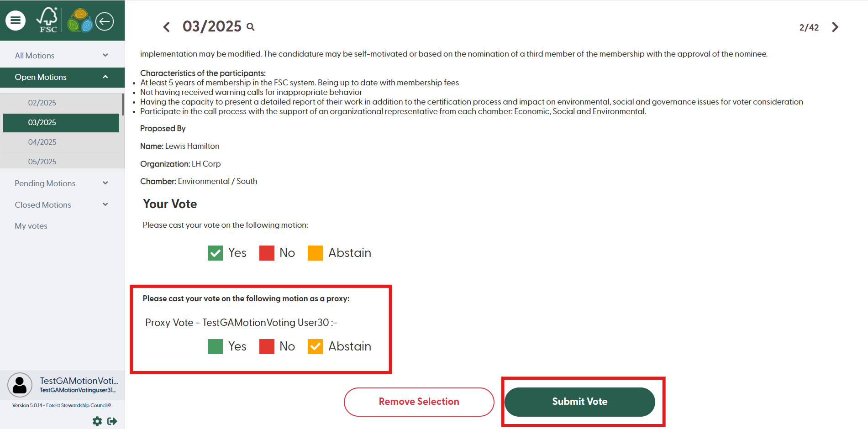Go to the next motion arrow
The image size is (868, 429).
point(835,27)
